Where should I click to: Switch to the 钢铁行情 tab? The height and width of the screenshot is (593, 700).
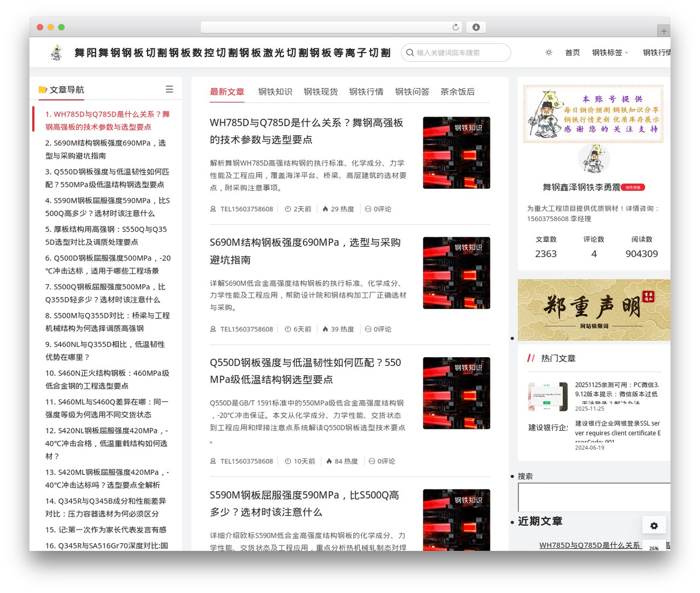pyautogui.click(x=366, y=92)
